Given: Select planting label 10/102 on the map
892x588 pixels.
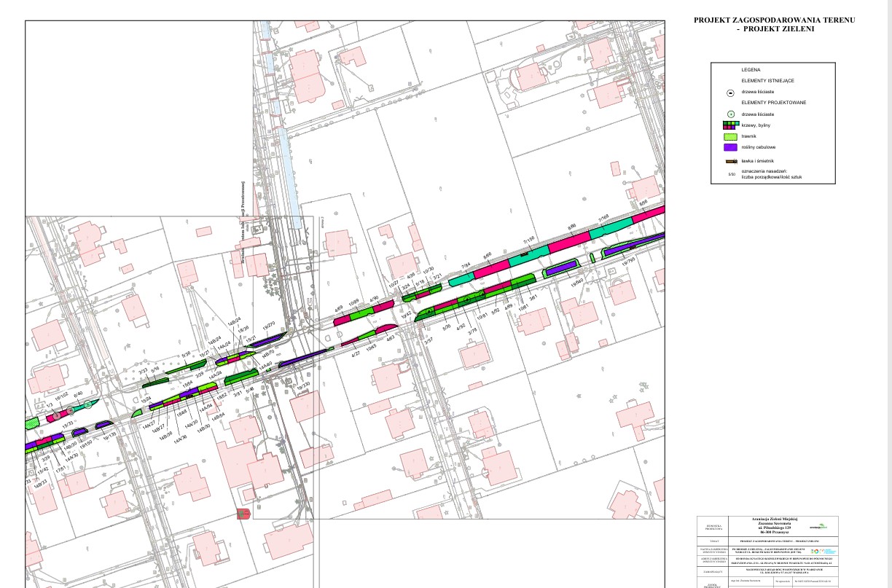Looking at the screenshot, I should click(x=61, y=398).
